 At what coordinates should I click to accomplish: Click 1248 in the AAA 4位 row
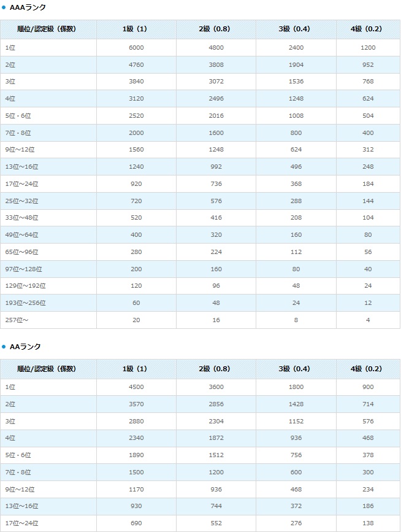(x=296, y=99)
